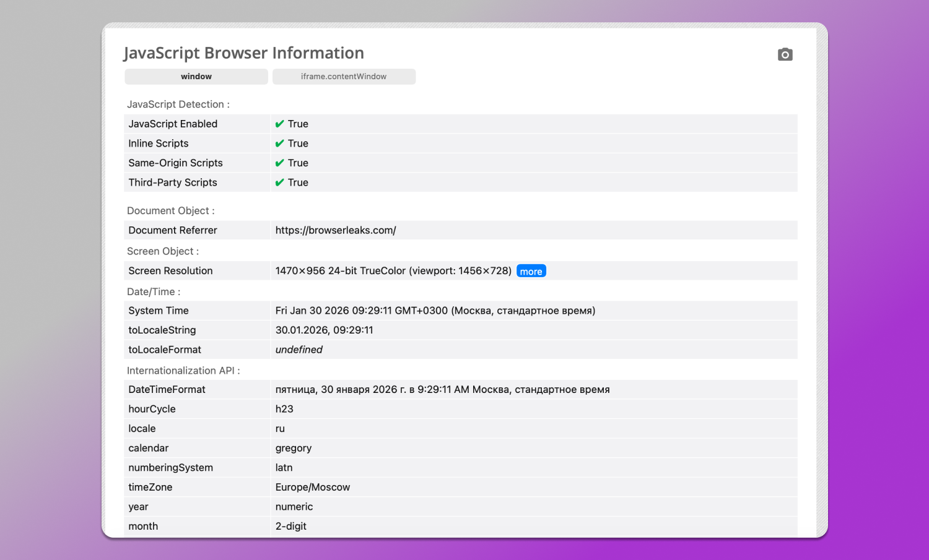This screenshot has height=560, width=929.
Task: Select the toLocaleString value
Action: 324,330
